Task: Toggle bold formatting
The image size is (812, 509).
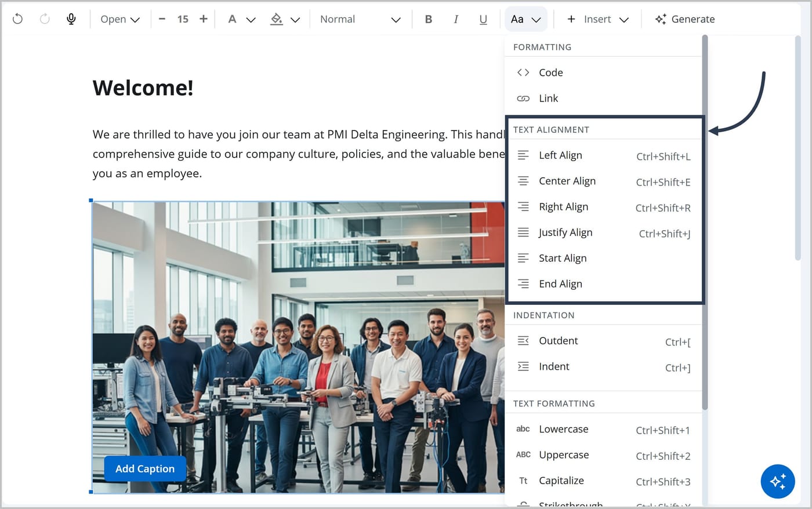Action: tap(429, 19)
